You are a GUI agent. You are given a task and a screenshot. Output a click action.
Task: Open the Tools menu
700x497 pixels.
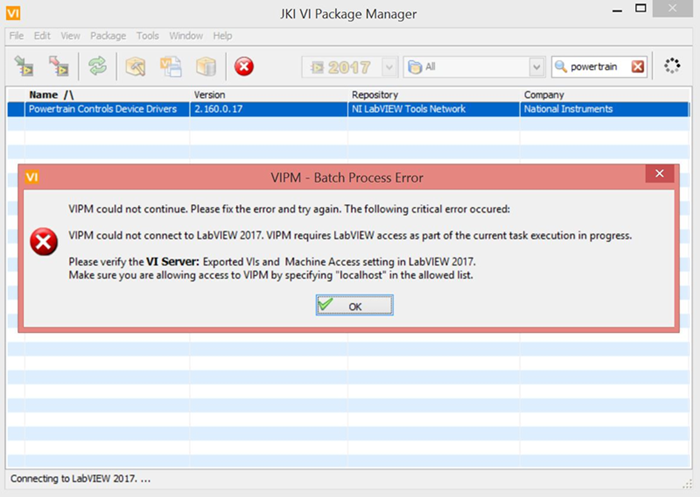[147, 36]
